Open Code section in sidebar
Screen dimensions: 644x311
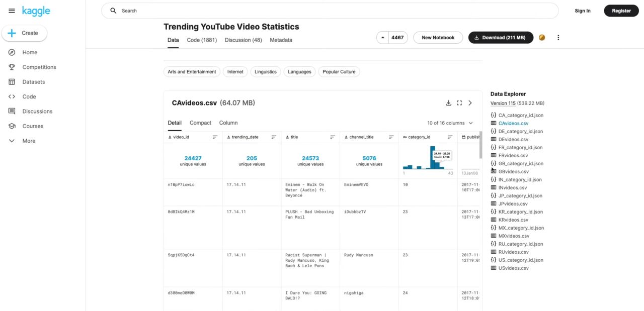coord(29,96)
